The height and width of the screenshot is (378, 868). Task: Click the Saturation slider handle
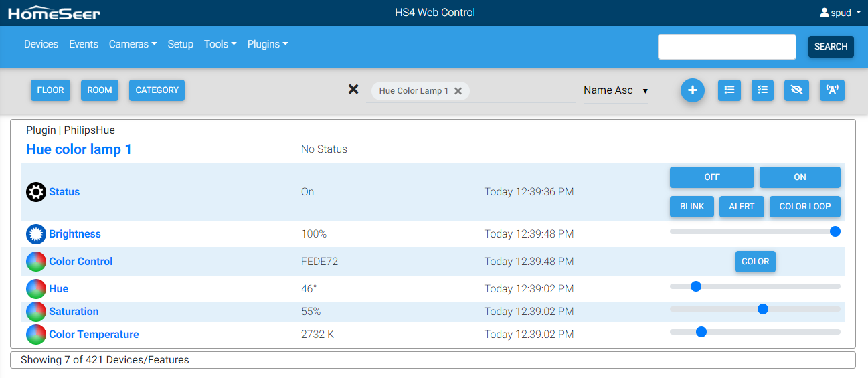tap(762, 309)
